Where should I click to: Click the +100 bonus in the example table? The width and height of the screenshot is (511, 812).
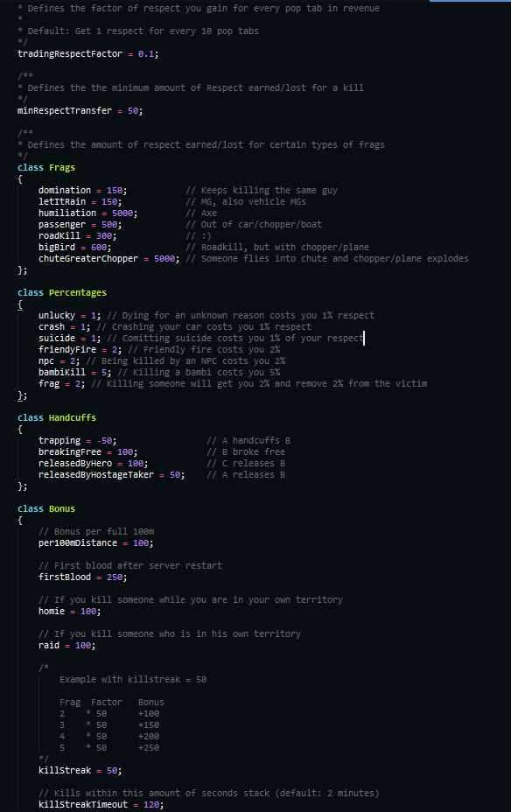click(x=149, y=714)
